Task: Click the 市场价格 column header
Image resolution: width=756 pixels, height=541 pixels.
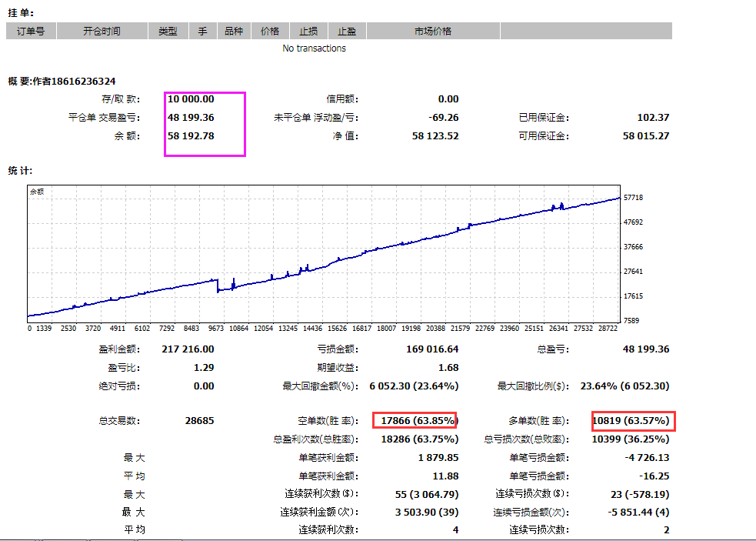Action: click(433, 31)
